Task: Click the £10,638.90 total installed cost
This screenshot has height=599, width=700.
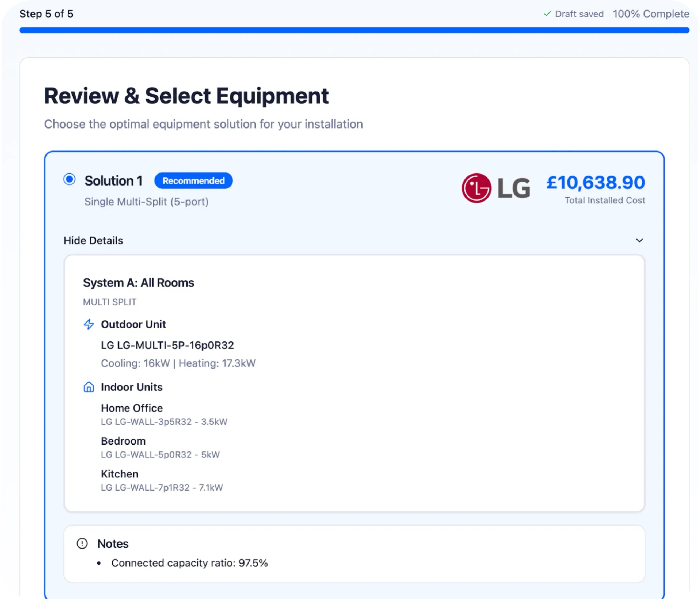Action: click(595, 182)
